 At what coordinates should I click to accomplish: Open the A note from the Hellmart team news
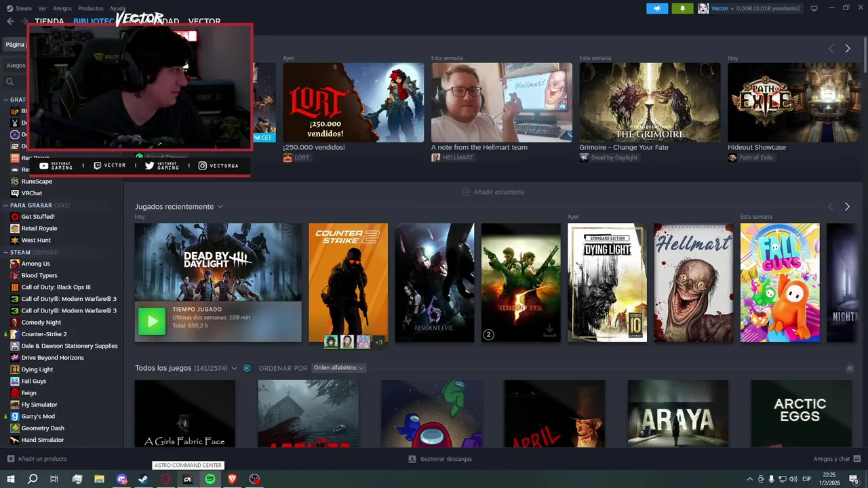[x=502, y=103]
